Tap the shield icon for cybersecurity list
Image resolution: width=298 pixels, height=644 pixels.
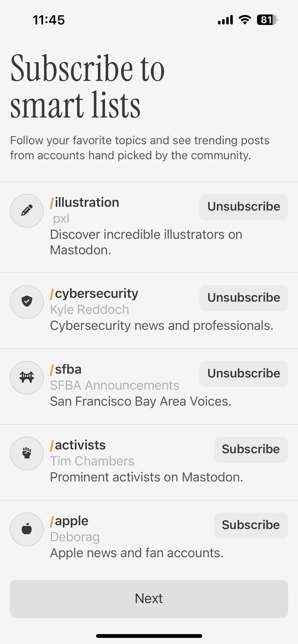click(x=27, y=302)
